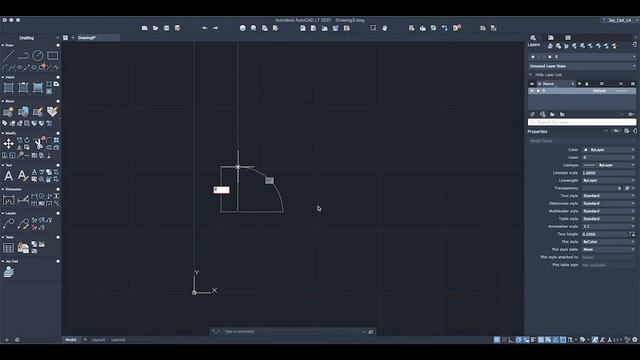Collapse the Leader section
The height and width of the screenshot is (360, 640).
(3, 213)
